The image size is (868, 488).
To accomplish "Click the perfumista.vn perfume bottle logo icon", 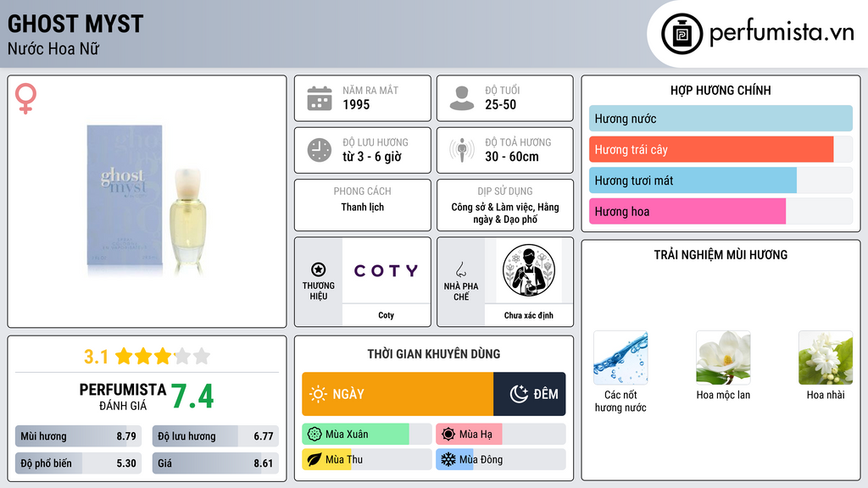I will (x=682, y=34).
